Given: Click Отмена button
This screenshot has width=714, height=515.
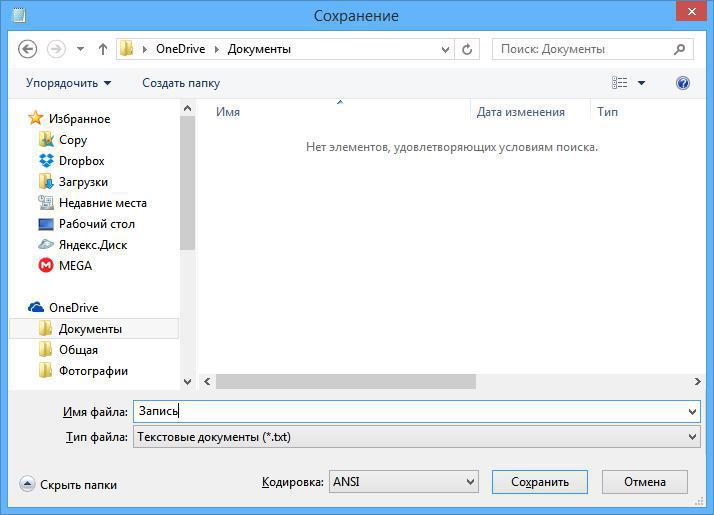Looking at the screenshot, I should [x=645, y=482].
